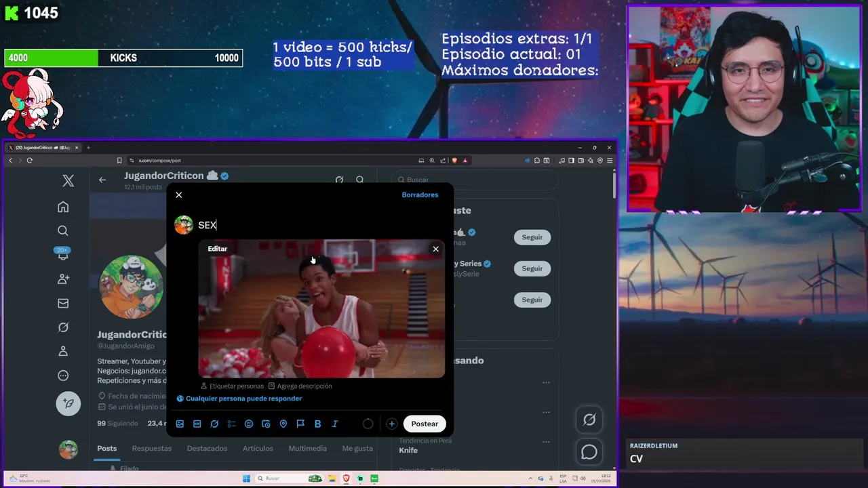Open floating chat messages button
This screenshot has height=488, width=868.
[x=589, y=451]
